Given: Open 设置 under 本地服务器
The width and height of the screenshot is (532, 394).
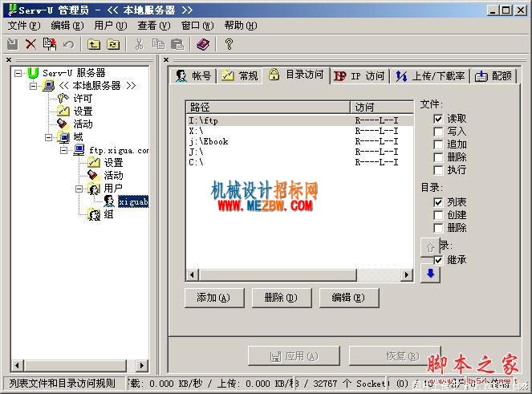Looking at the screenshot, I should (83, 112).
